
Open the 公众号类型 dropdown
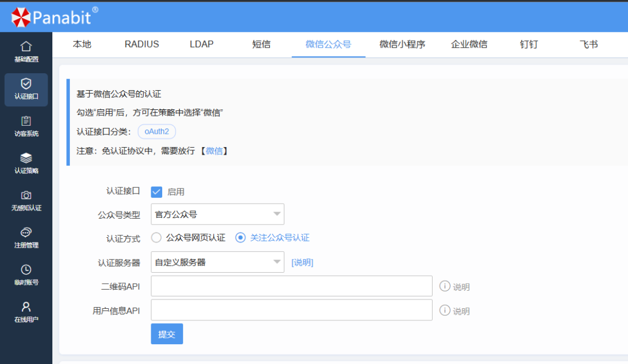217,214
